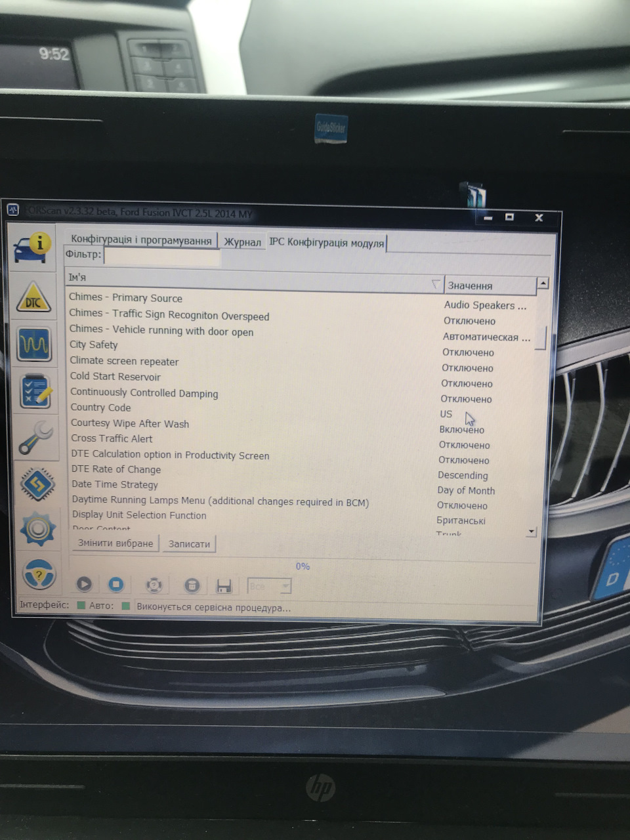
Task: Click the 'US' country code value
Action: pos(446,414)
